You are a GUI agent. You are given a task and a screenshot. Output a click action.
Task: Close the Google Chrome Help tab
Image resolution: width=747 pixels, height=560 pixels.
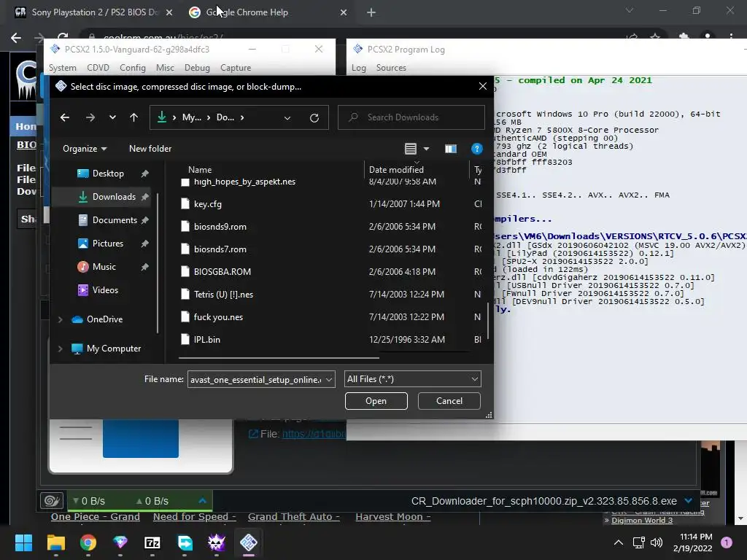point(344,13)
